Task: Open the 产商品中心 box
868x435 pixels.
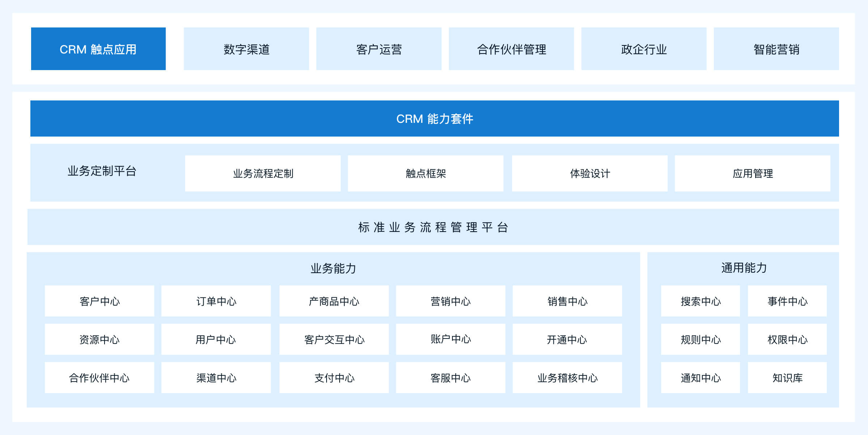Action: pyautogui.click(x=334, y=301)
